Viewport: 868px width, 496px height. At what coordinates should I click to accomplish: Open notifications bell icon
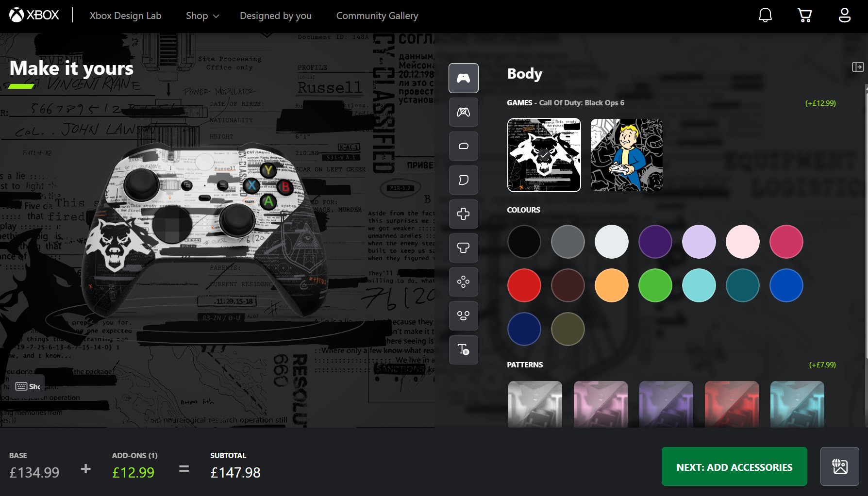[765, 15]
